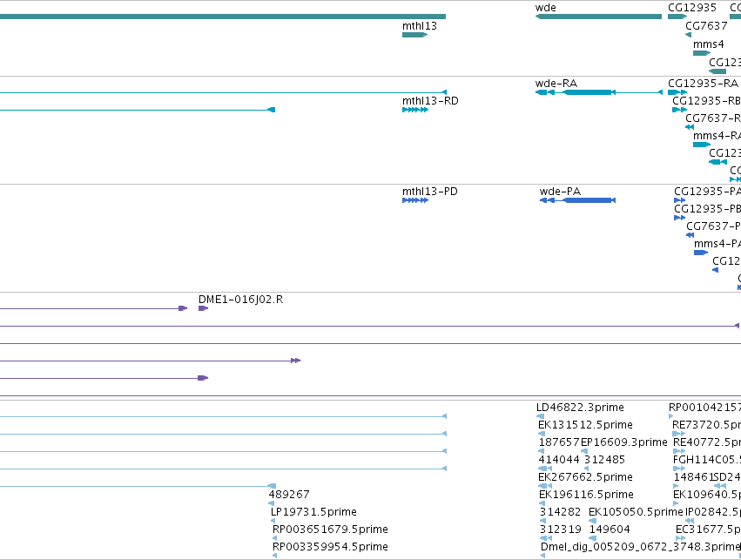Click the mms4 gene label
The image size is (741, 560).
click(x=709, y=44)
